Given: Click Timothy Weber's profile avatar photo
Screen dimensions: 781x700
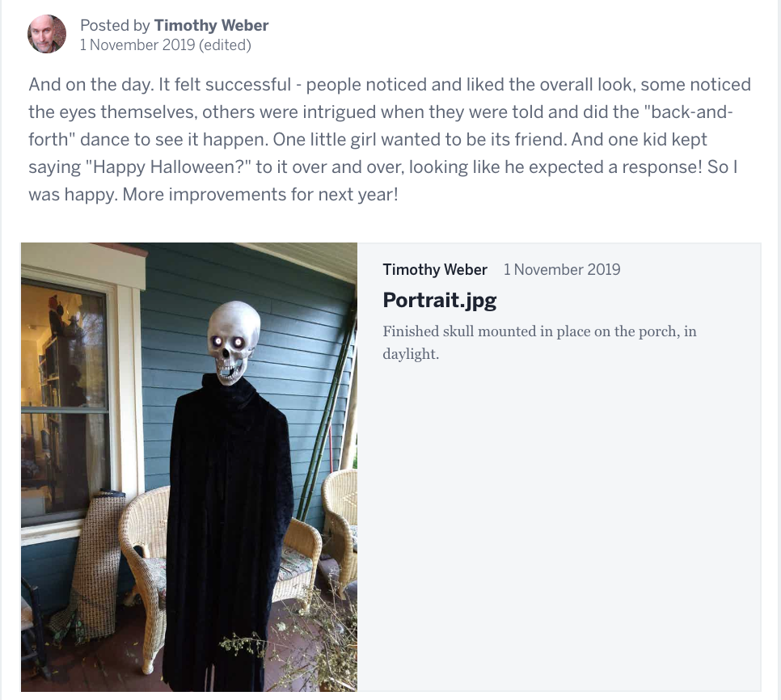Looking at the screenshot, I should pyautogui.click(x=46, y=34).
